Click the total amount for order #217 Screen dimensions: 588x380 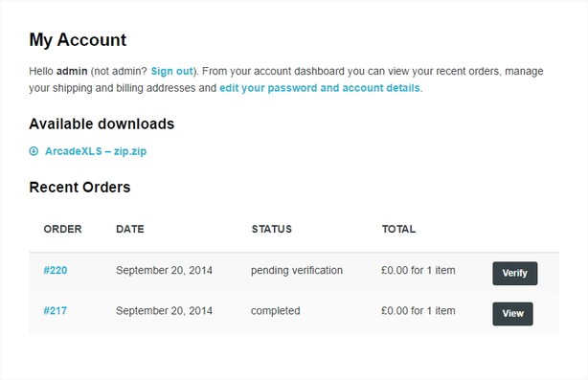(418, 311)
